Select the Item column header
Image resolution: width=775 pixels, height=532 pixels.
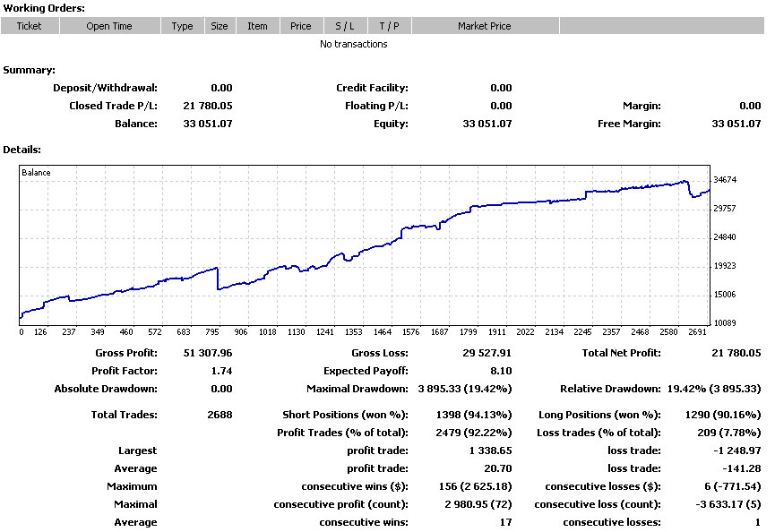[257, 26]
